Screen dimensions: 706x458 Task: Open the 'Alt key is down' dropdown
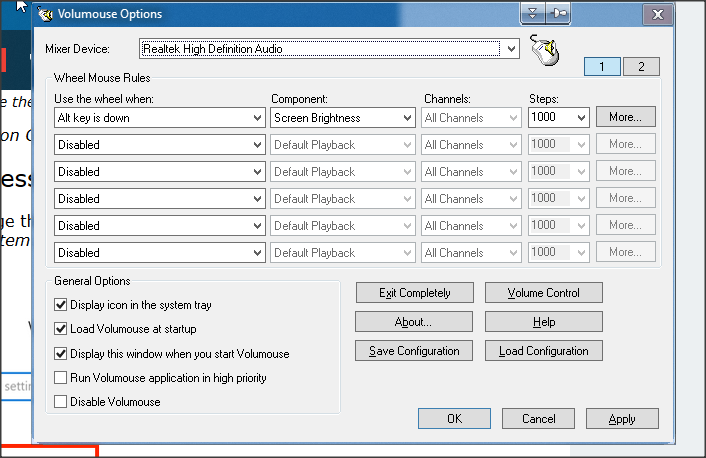(x=159, y=118)
